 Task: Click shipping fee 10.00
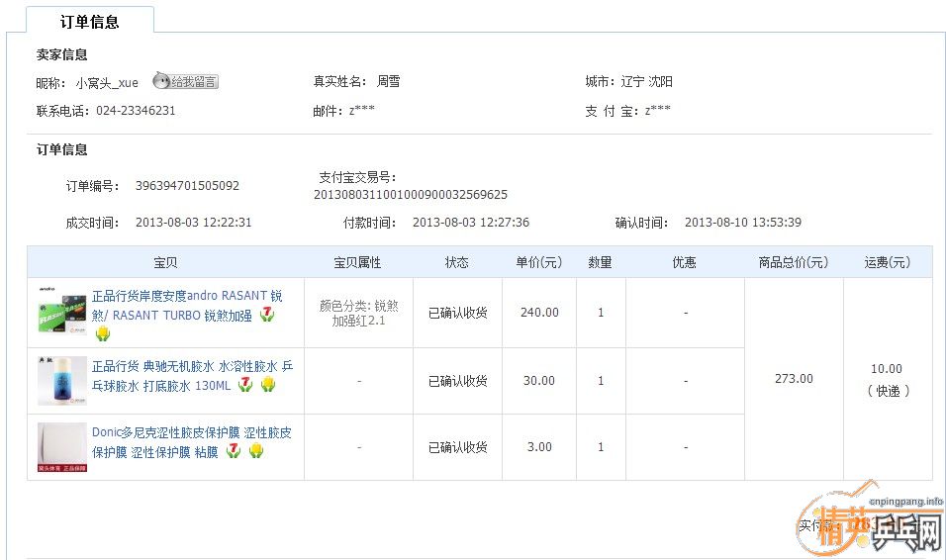[x=887, y=368]
